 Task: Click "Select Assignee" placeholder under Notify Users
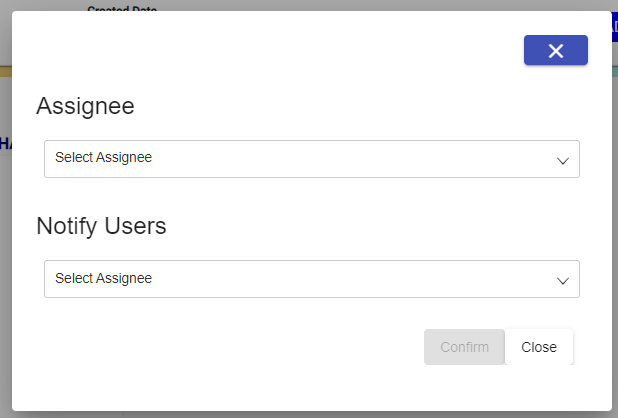(103, 278)
